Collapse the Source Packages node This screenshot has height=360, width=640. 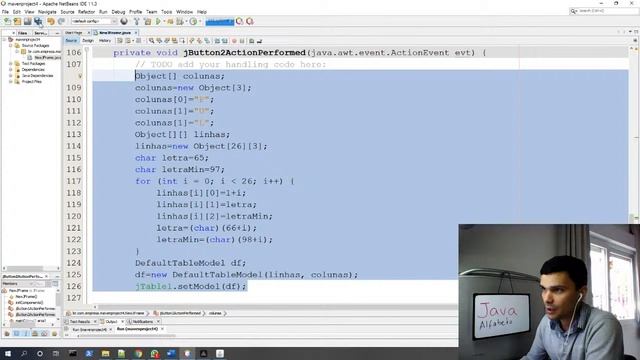11,46
